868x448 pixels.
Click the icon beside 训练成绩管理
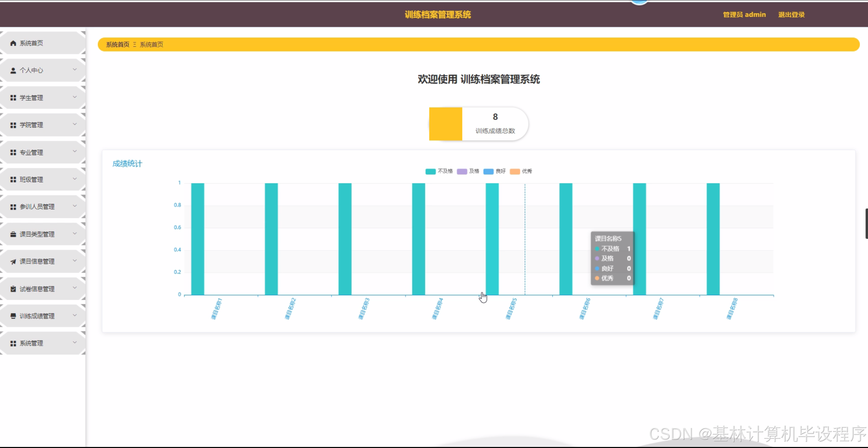(13, 316)
